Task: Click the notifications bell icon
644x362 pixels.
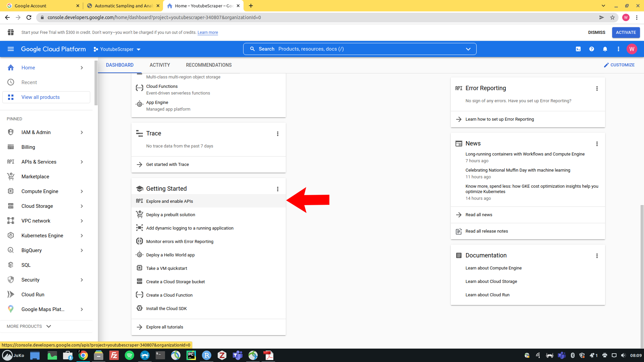Action: pyautogui.click(x=605, y=49)
